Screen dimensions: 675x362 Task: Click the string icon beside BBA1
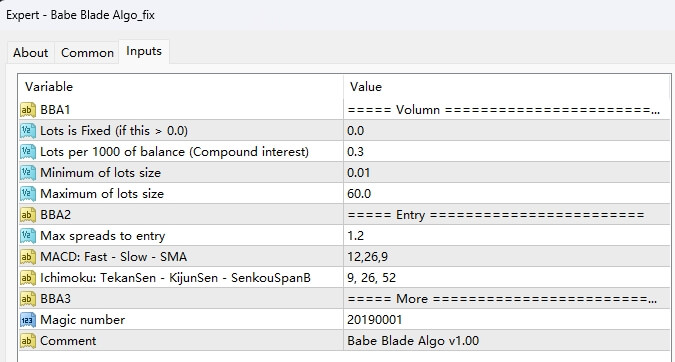(28, 110)
